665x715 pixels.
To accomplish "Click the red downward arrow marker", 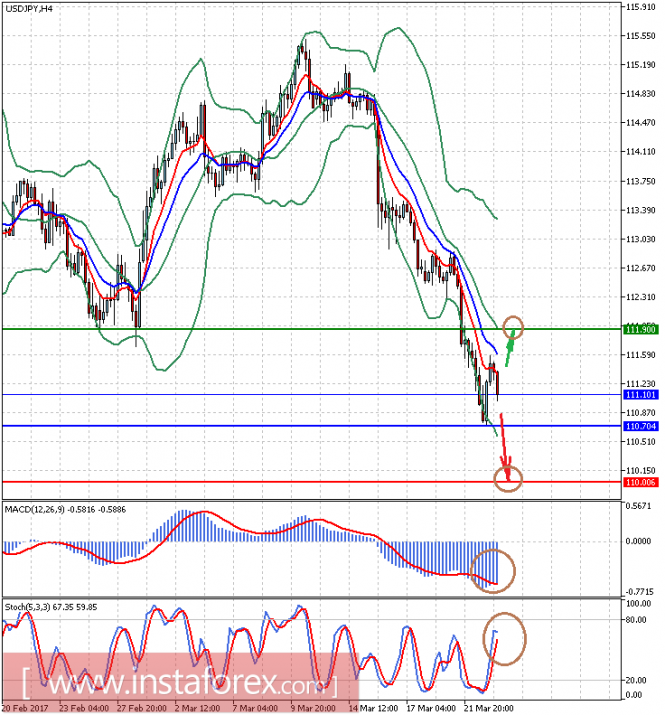I will (505, 444).
